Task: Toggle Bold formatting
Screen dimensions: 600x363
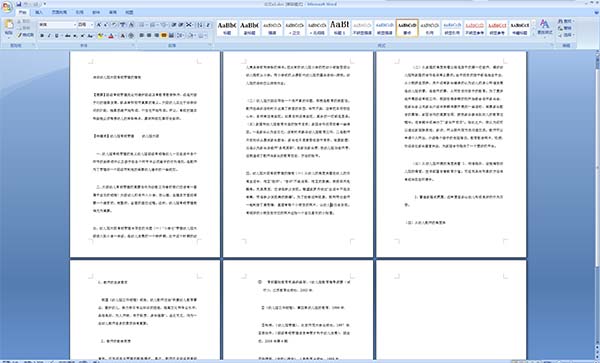Action: [x=42, y=36]
